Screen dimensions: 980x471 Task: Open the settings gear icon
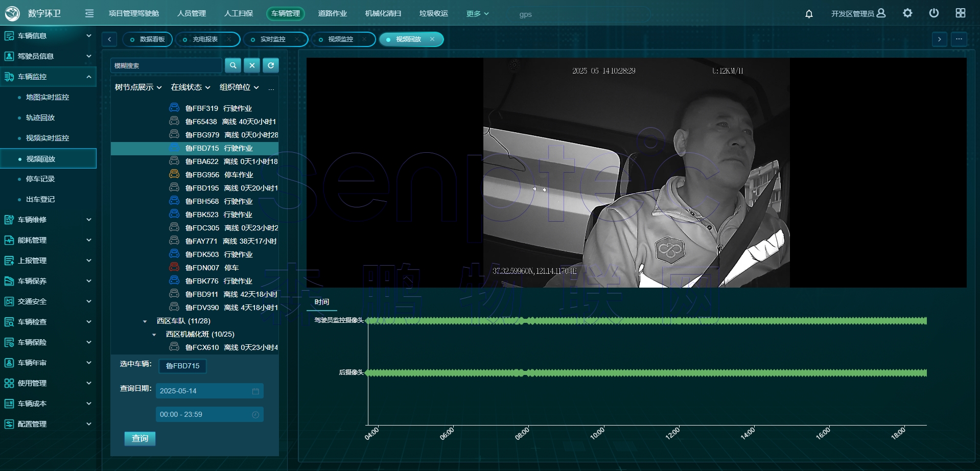[x=907, y=13]
